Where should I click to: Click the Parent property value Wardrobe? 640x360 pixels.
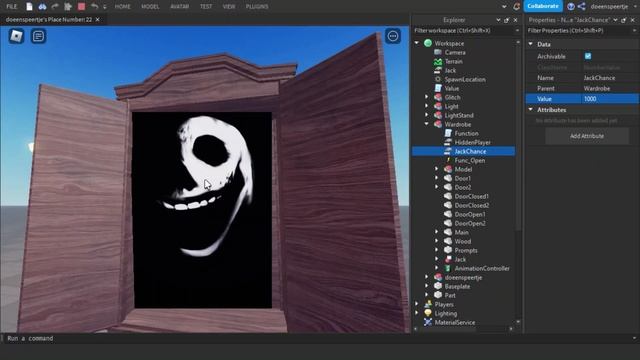click(610, 88)
